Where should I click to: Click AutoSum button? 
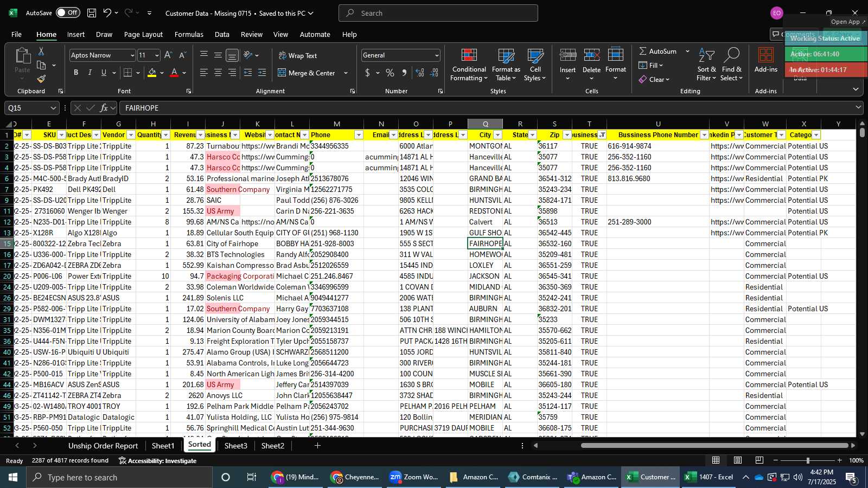coord(658,51)
